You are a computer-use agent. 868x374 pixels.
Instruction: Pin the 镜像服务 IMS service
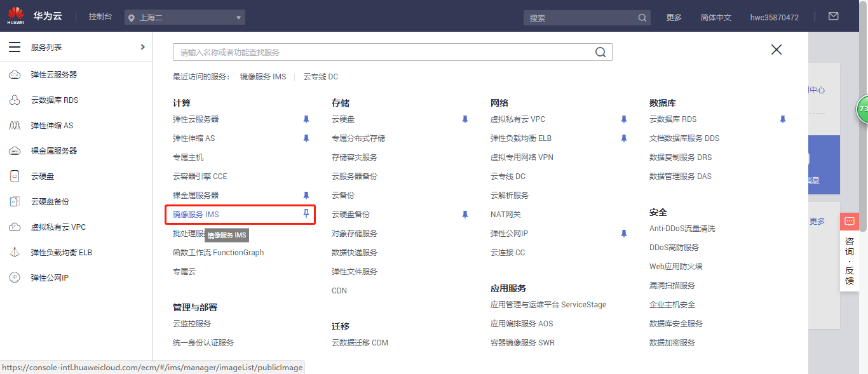tap(306, 214)
